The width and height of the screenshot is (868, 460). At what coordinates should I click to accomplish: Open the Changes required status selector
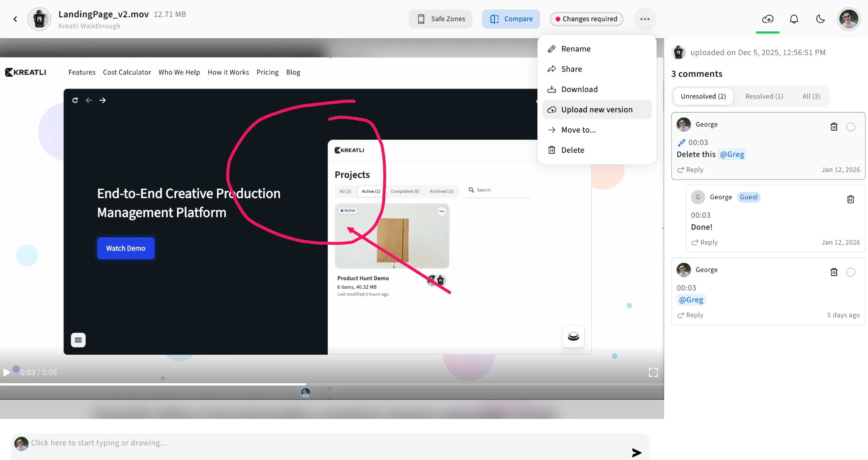(x=586, y=19)
